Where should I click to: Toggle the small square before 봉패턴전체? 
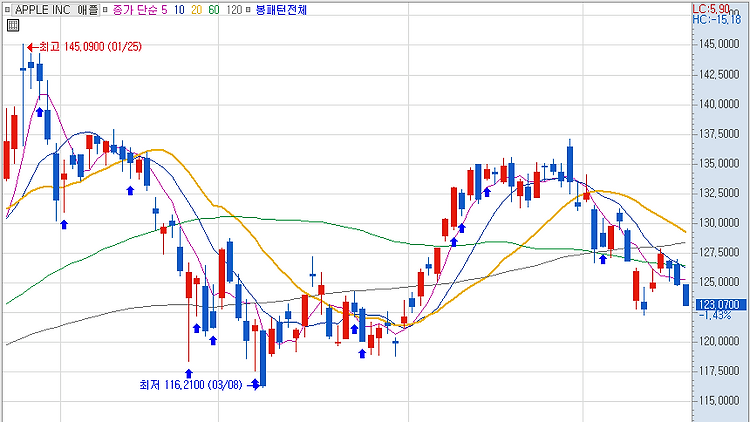point(248,10)
